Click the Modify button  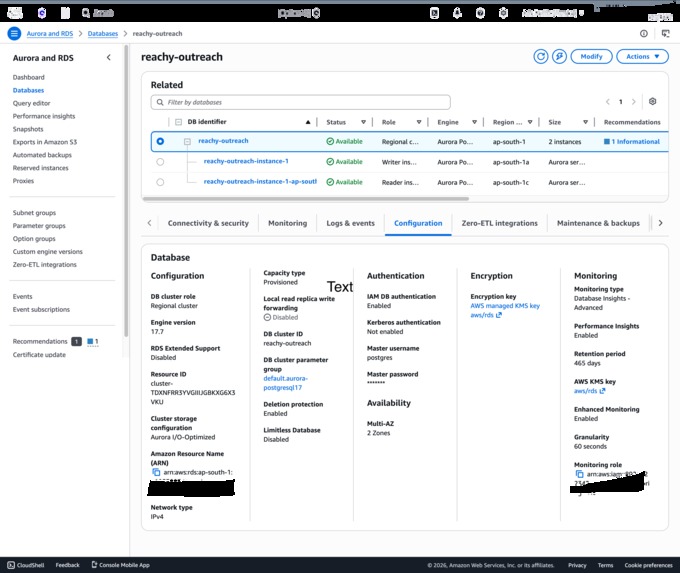pos(591,56)
